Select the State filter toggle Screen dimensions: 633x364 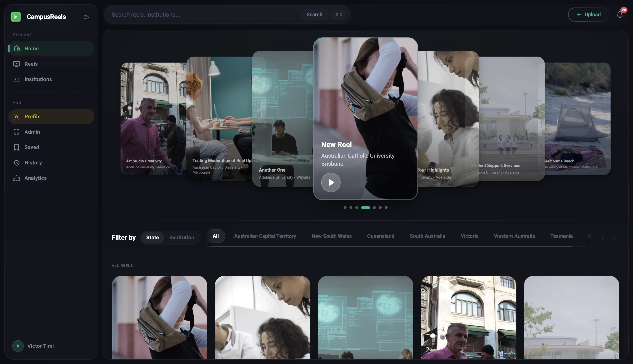152,237
